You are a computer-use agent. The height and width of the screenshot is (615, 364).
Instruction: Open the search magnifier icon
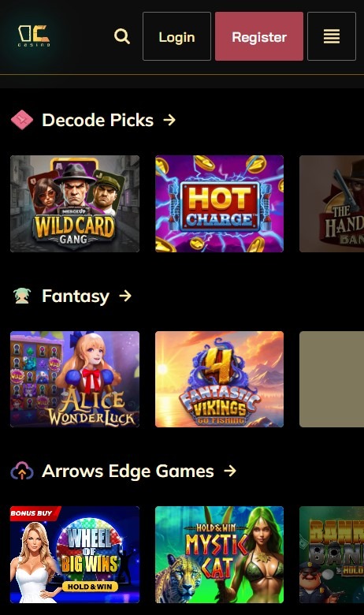point(122,36)
